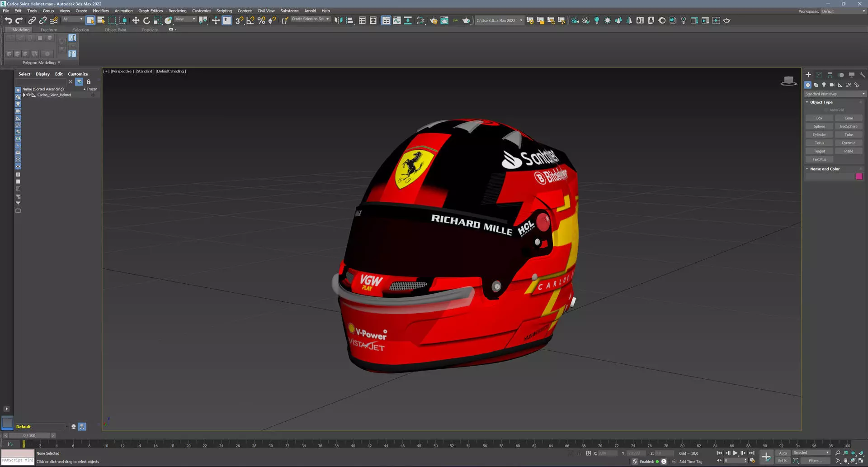
Task: Click the Undo arrow icon
Action: [8, 20]
